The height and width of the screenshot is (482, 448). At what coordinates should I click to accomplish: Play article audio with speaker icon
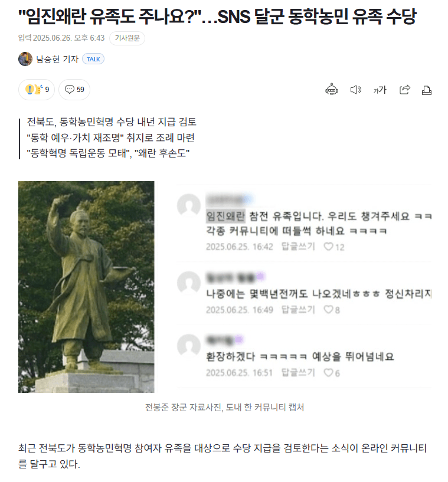coord(356,90)
